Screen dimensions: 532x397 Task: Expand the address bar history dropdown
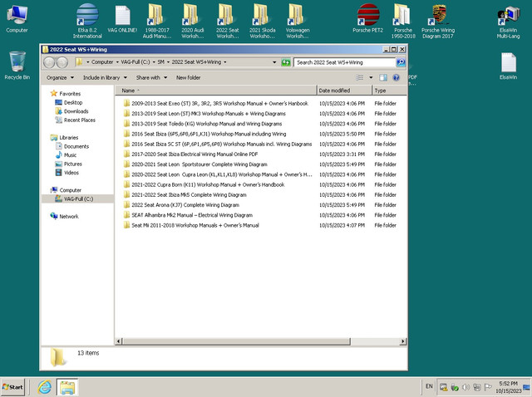click(x=274, y=62)
